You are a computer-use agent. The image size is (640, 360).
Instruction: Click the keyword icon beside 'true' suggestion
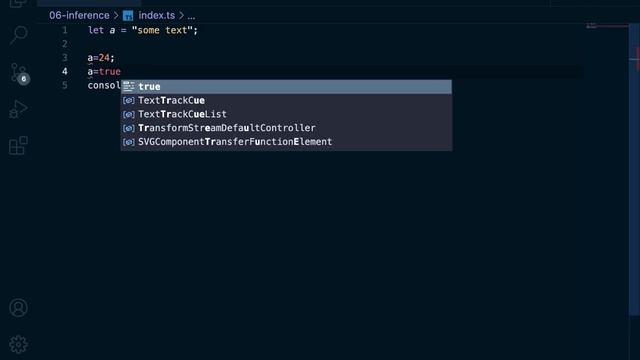coord(129,87)
